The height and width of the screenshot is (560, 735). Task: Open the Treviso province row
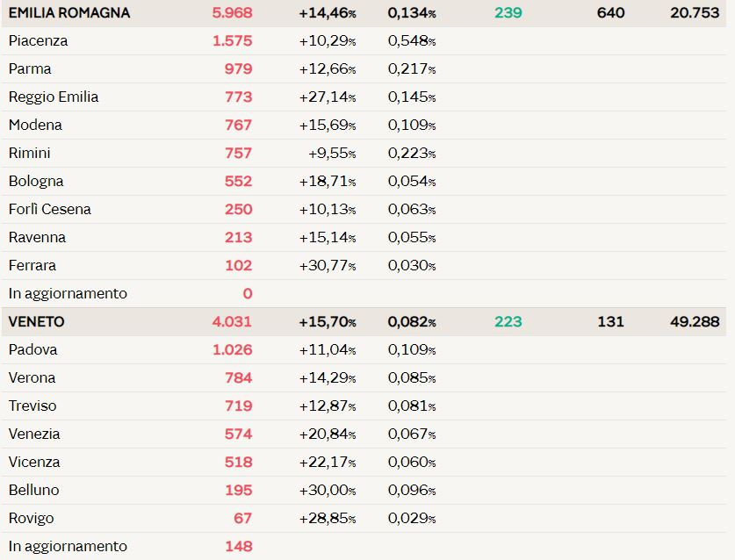tap(364, 406)
